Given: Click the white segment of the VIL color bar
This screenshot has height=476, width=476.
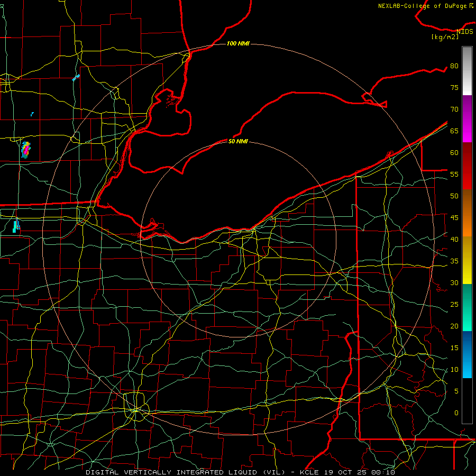Looking at the screenshot, I should tap(467, 71).
